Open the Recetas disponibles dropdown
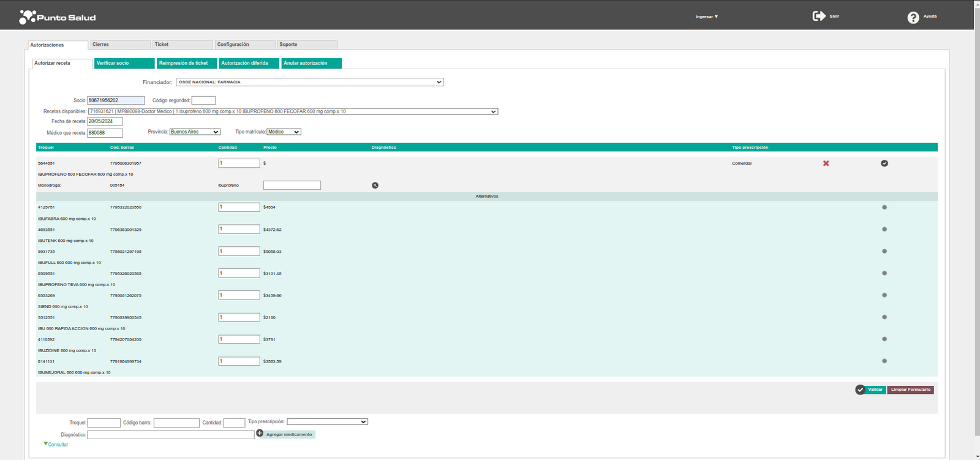The image size is (980, 460). coord(293,111)
